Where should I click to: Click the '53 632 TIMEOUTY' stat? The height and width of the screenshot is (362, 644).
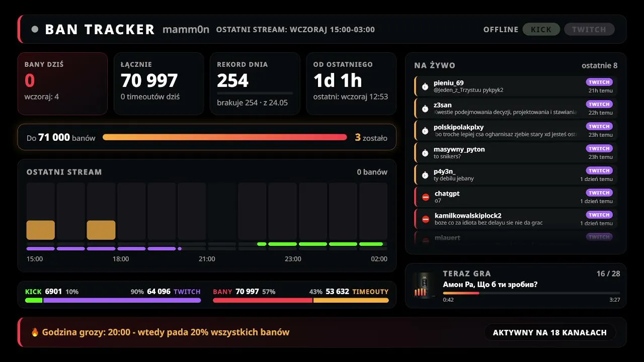point(357,292)
